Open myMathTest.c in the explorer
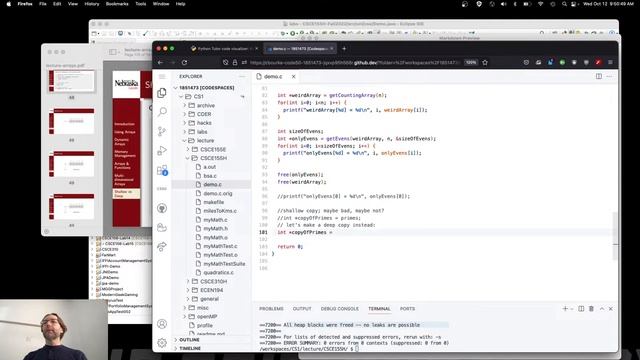This screenshot has height=360, width=640. 220,246
